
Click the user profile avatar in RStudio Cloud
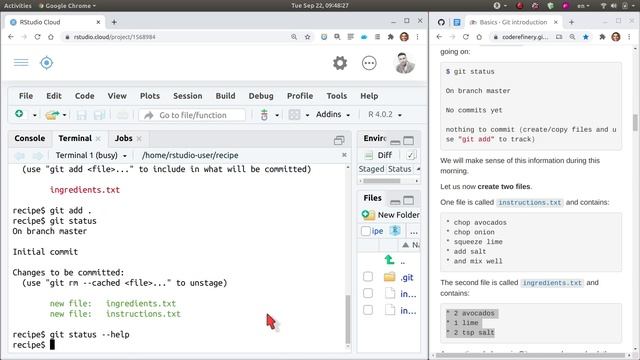[405, 63]
